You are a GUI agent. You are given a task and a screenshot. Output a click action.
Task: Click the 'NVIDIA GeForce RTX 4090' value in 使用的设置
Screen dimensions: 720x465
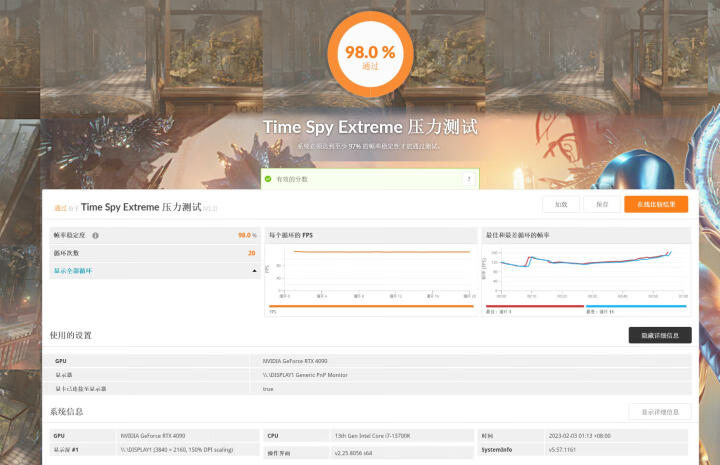[x=295, y=361]
